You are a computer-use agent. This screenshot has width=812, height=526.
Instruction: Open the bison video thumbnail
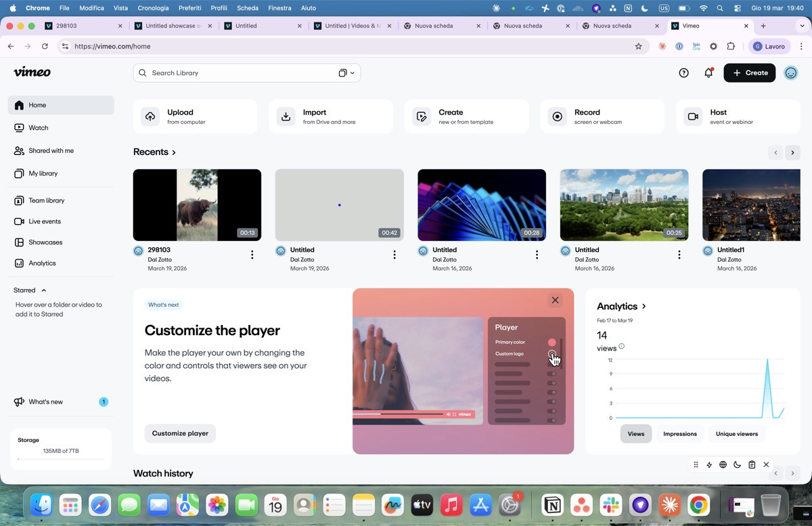coord(197,205)
